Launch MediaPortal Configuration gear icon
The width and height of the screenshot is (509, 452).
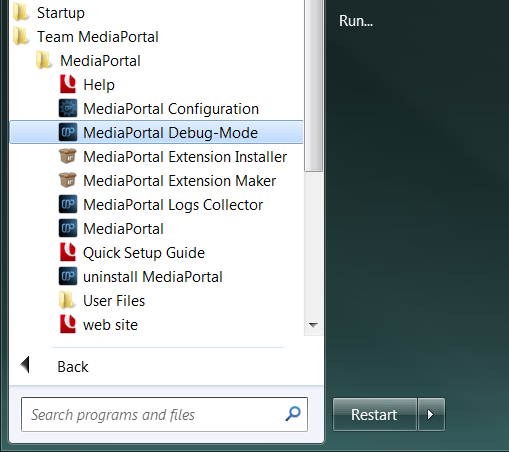(68, 108)
